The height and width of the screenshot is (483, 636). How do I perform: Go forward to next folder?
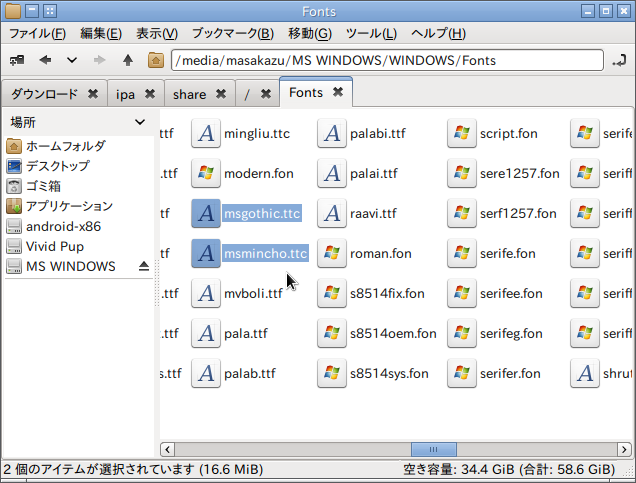[99, 60]
